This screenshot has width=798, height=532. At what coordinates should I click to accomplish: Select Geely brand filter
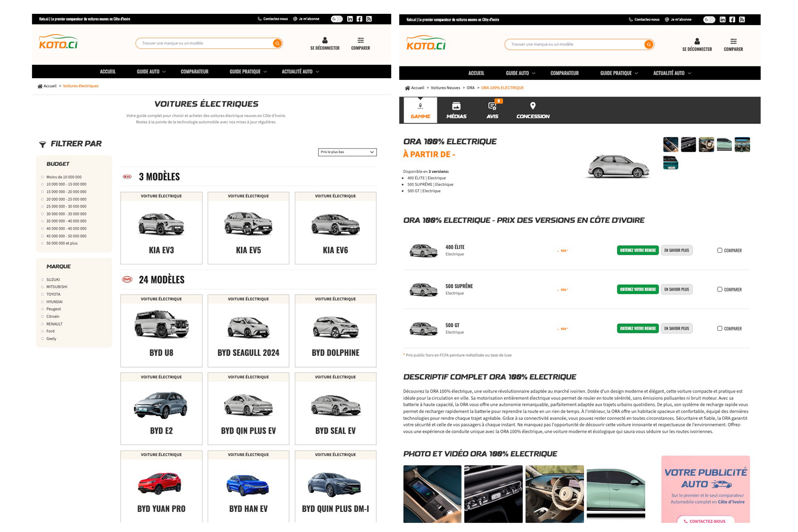click(x=43, y=338)
